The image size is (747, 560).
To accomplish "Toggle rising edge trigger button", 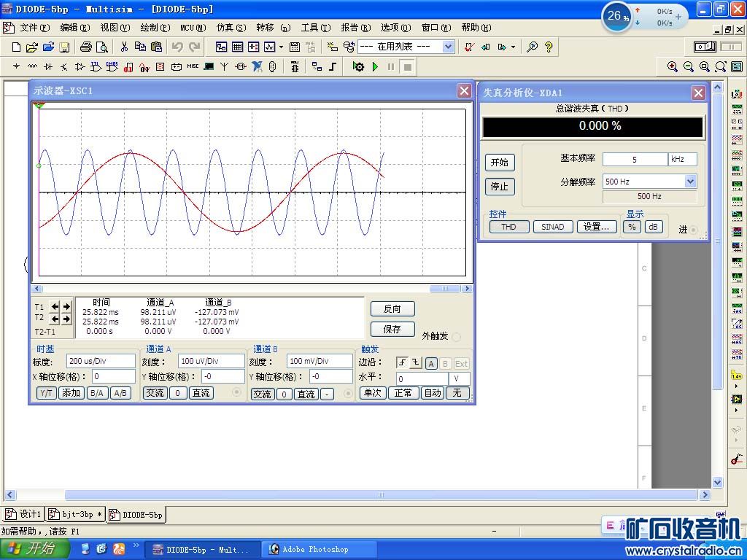I will 402,363.
